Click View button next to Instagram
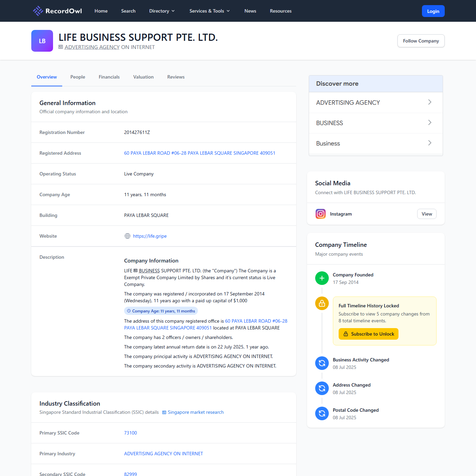This screenshot has height=476, width=476. [427, 214]
